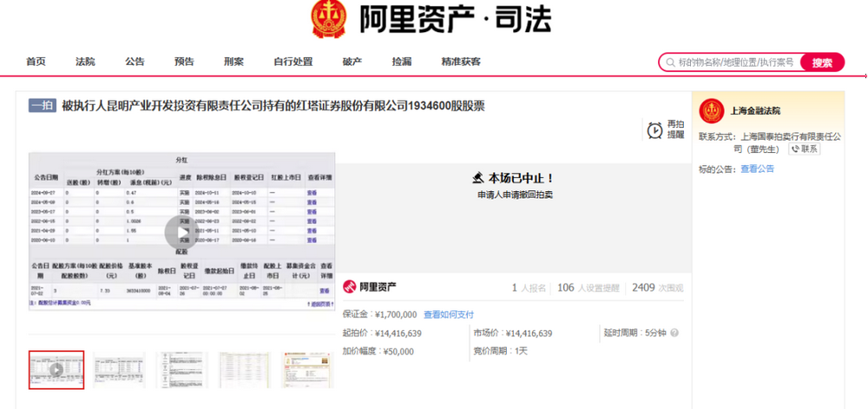Click the play button on the video

[x=178, y=231]
